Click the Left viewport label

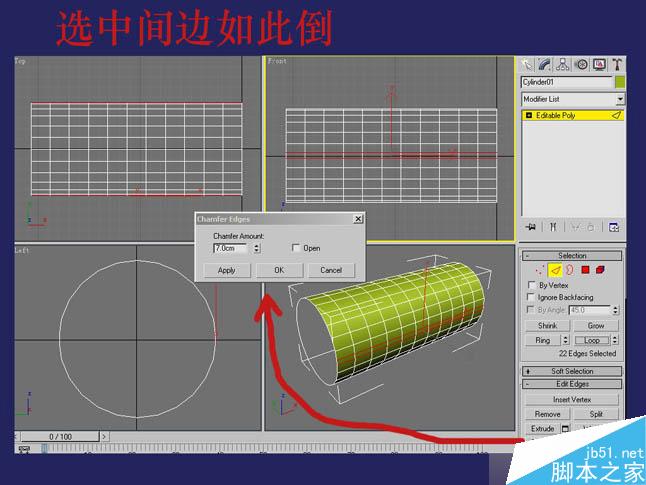tap(22, 250)
